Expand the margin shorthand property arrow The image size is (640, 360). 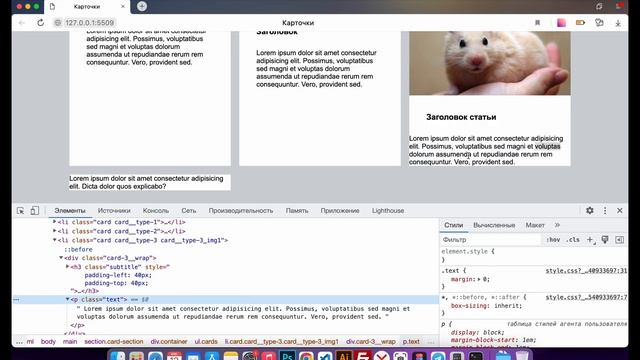pyautogui.click(x=479, y=279)
